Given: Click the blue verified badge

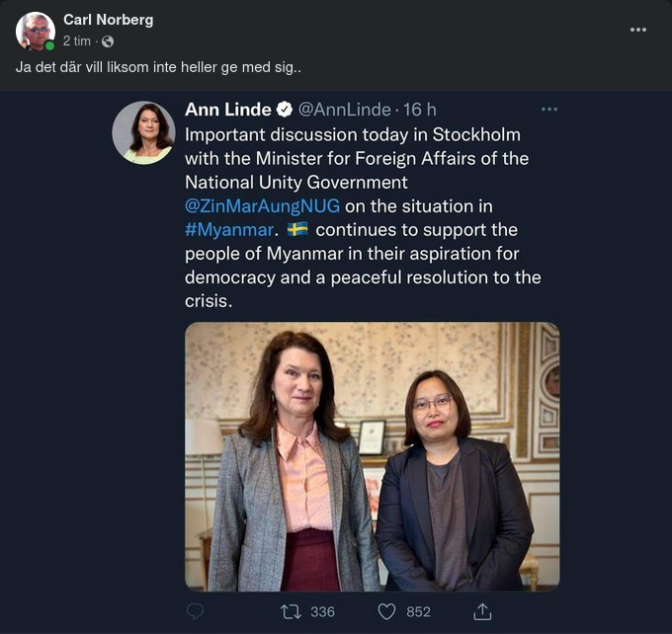Looking at the screenshot, I should click(282, 109).
